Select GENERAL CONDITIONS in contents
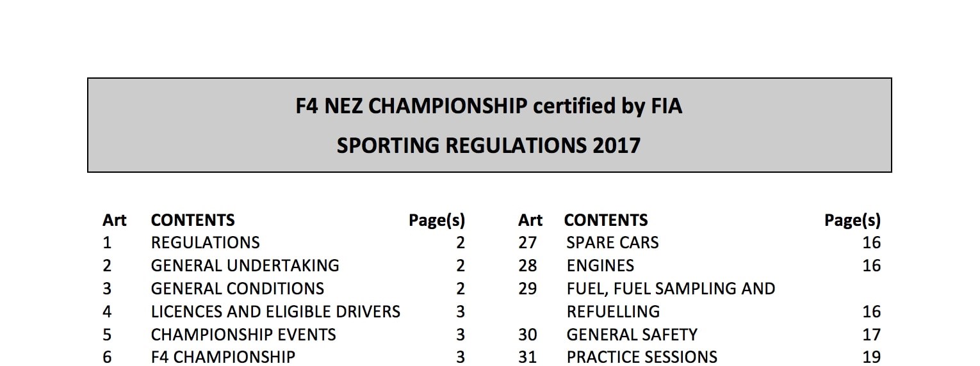The image size is (980, 366). click(238, 289)
